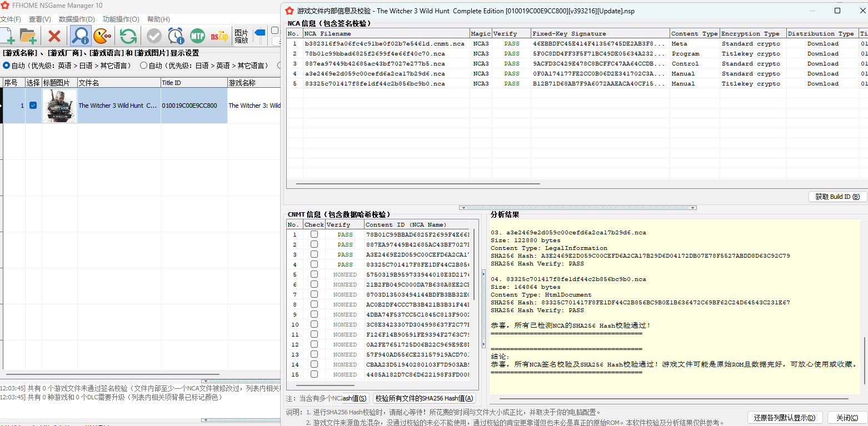The width and height of the screenshot is (868, 426).
Task: Click the red star icon in dialog title bar
Action: click(289, 11)
